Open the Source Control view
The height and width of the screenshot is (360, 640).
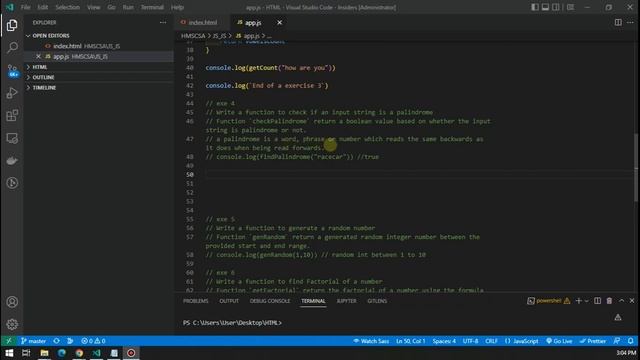12,70
